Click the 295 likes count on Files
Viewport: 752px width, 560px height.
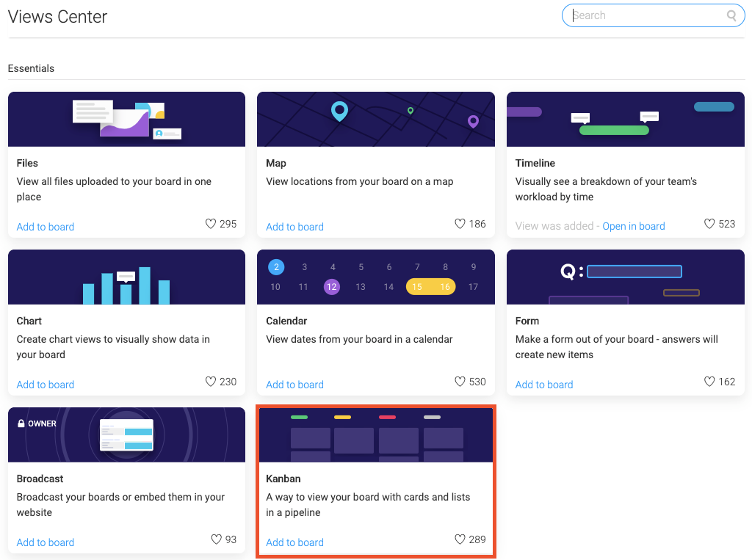pyautogui.click(x=228, y=224)
